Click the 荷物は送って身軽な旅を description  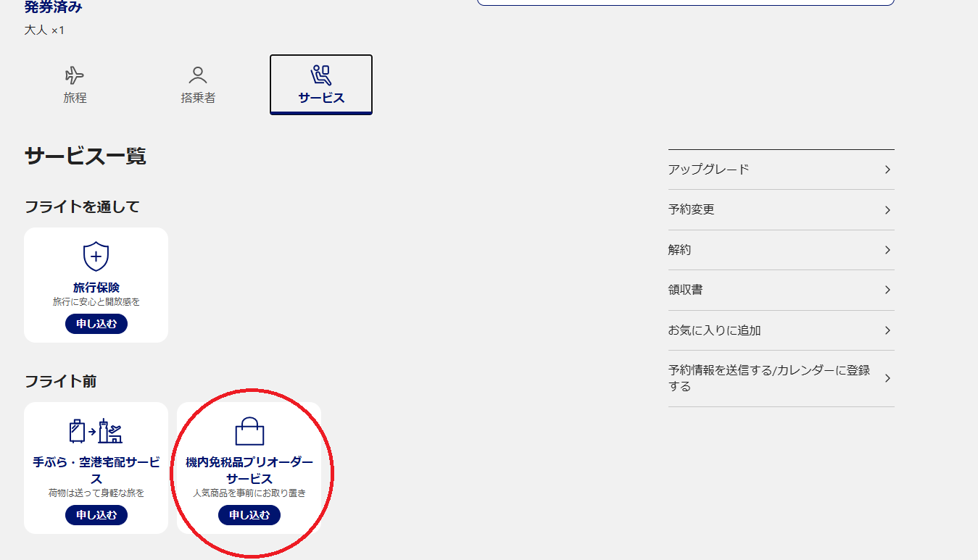[x=96, y=493]
